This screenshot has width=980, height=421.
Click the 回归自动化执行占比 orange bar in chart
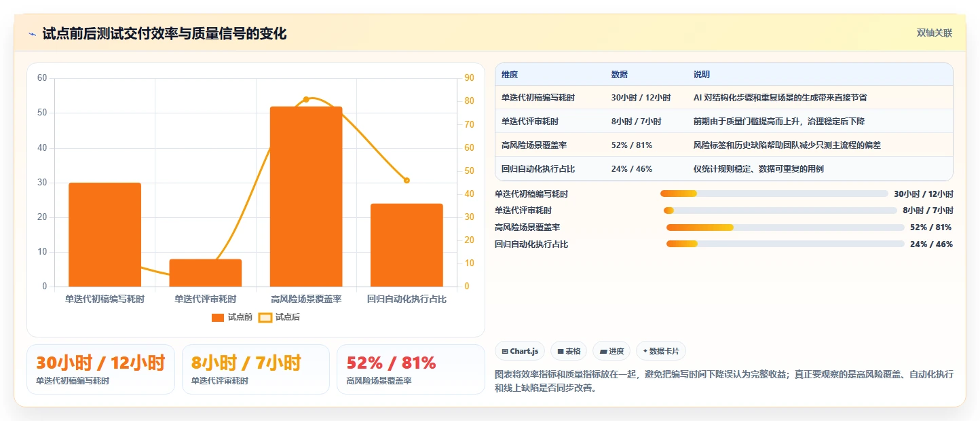407,245
